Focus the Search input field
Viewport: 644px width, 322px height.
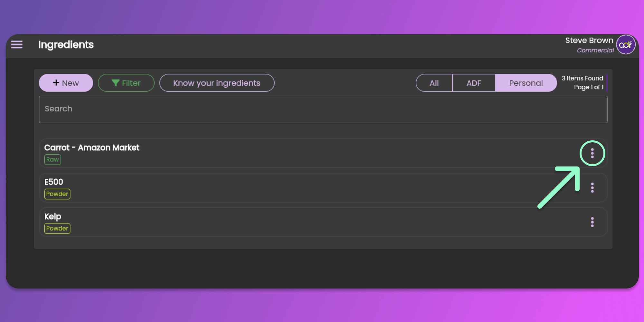pos(323,109)
